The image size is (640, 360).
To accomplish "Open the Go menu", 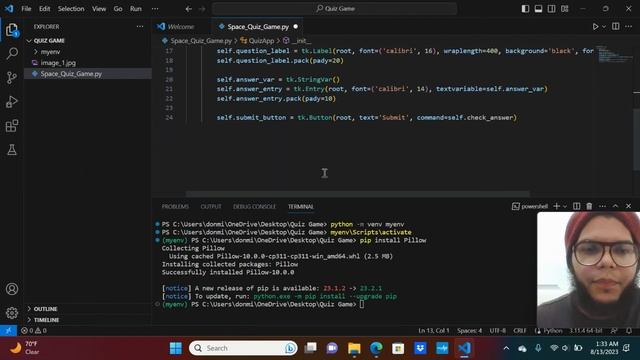I will tap(118, 9).
